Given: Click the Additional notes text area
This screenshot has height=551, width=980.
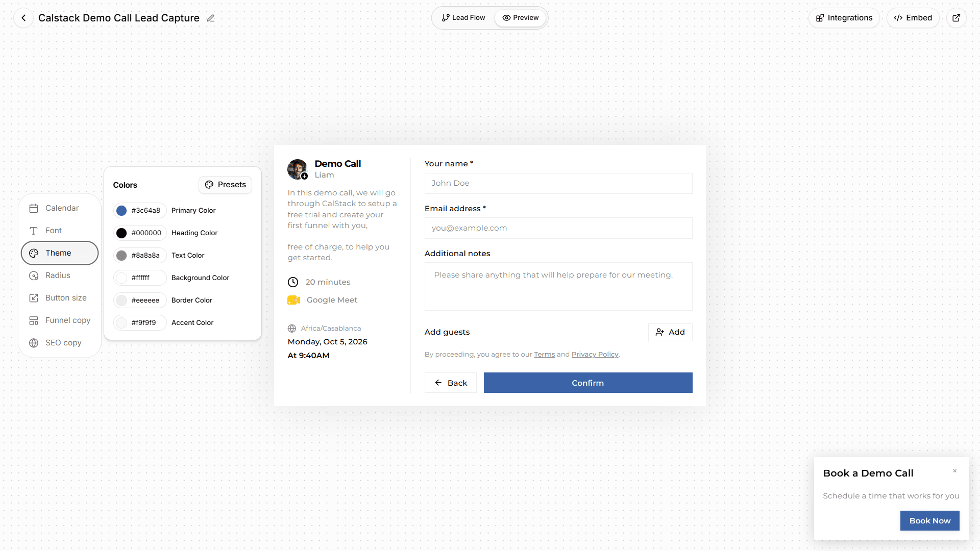Looking at the screenshot, I should click(x=558, y=286).
